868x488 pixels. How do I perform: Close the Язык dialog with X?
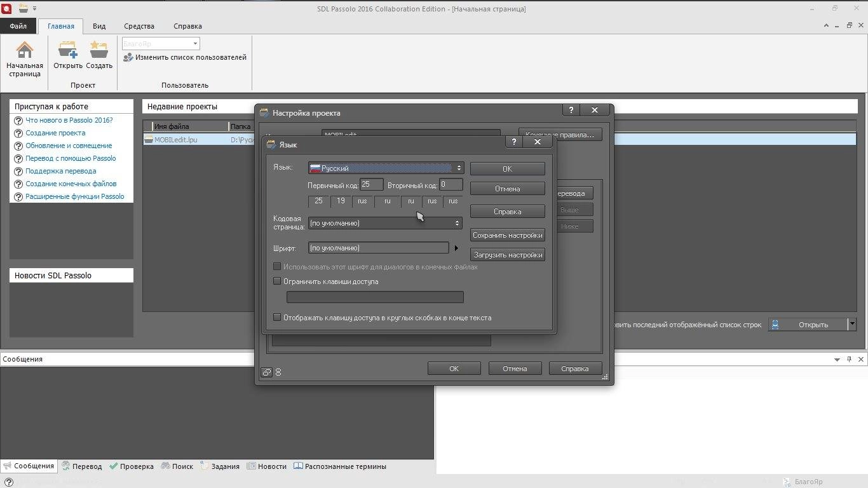(x=538, y=142)
